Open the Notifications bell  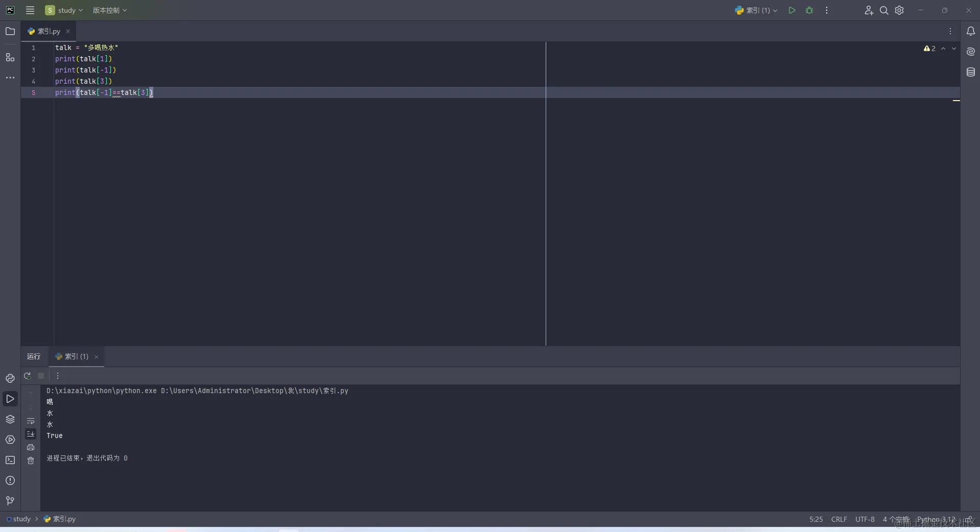tap(971, 31)
